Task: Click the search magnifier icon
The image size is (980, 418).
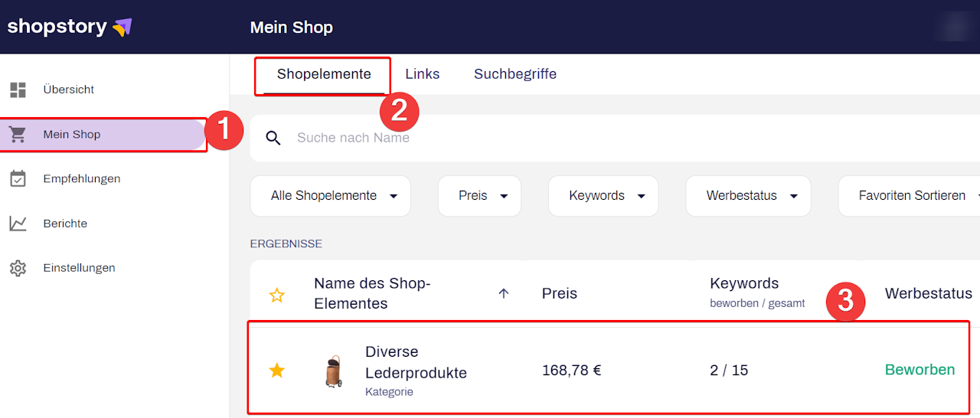Action: click(273, 138)
